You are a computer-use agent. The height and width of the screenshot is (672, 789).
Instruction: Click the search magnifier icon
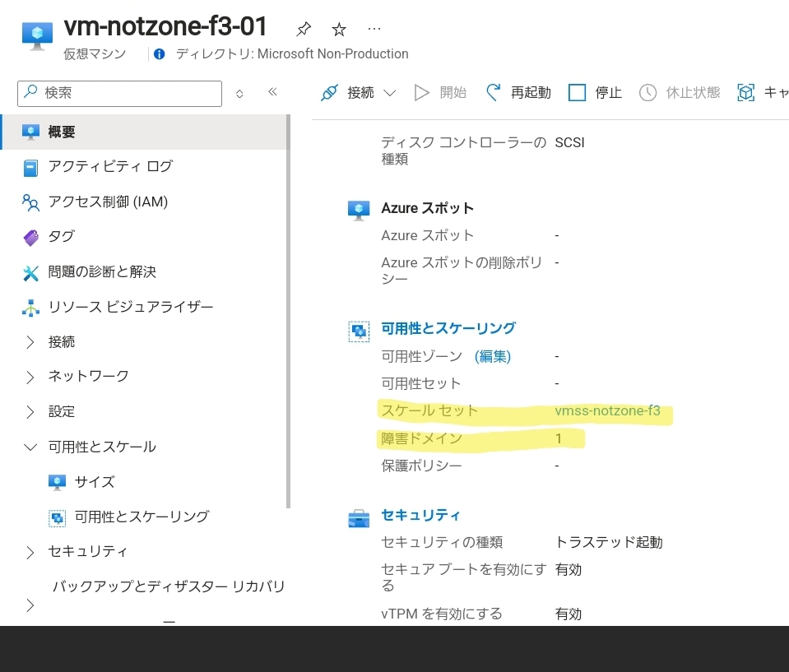coord(31,91)
